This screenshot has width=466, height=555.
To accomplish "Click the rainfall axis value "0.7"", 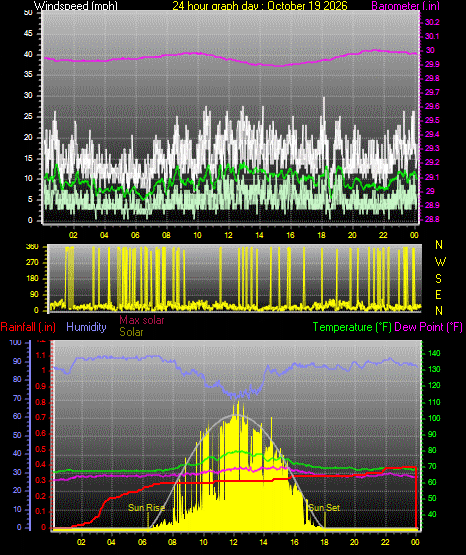I will [41, 417].
